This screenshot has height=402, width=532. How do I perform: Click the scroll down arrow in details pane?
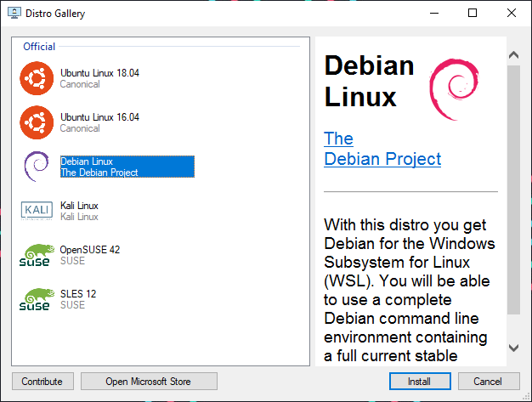[513, 348]
